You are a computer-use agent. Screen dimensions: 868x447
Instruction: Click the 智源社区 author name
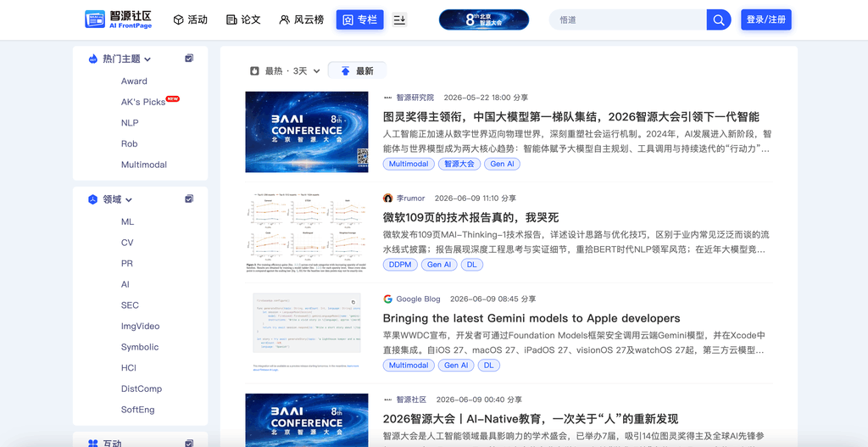411,400
